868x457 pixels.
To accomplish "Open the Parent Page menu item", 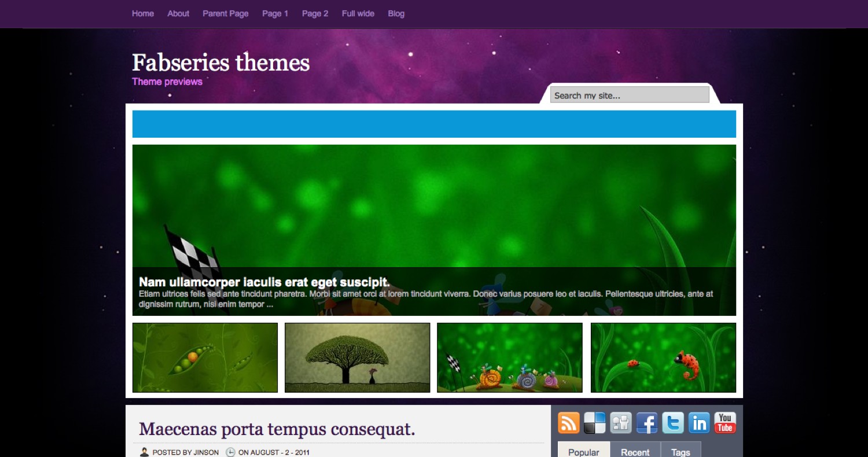I will coord(225,13).
